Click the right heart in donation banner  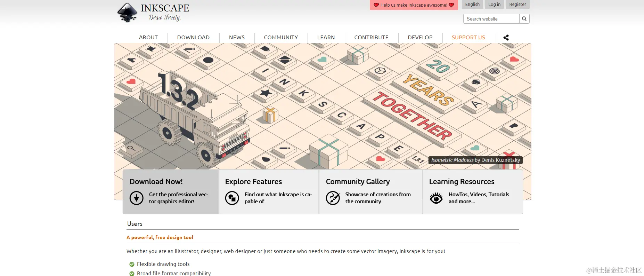(x=451, y=5)
